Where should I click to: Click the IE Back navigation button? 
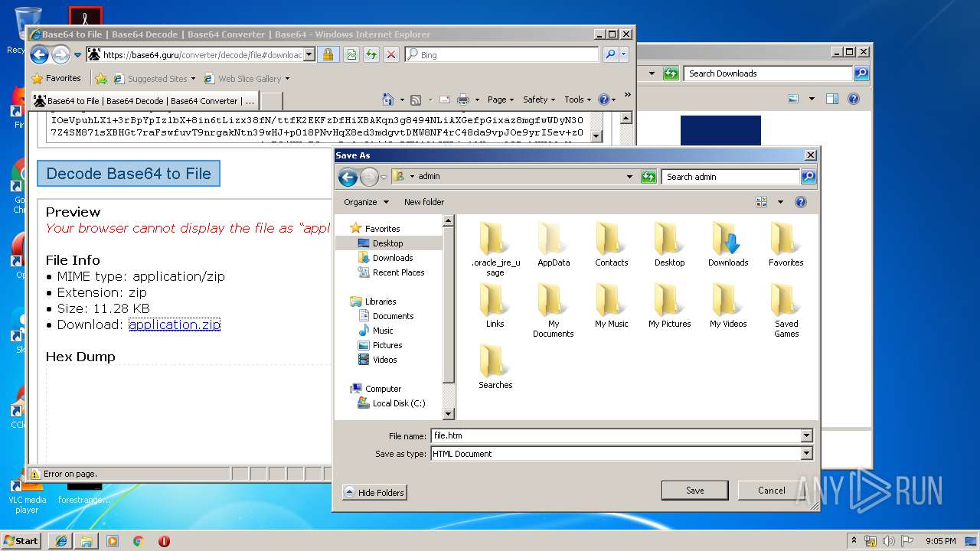(39, 54)
